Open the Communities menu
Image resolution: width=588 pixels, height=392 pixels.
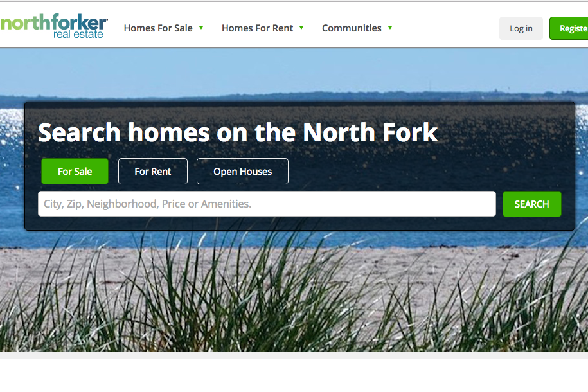352,28
